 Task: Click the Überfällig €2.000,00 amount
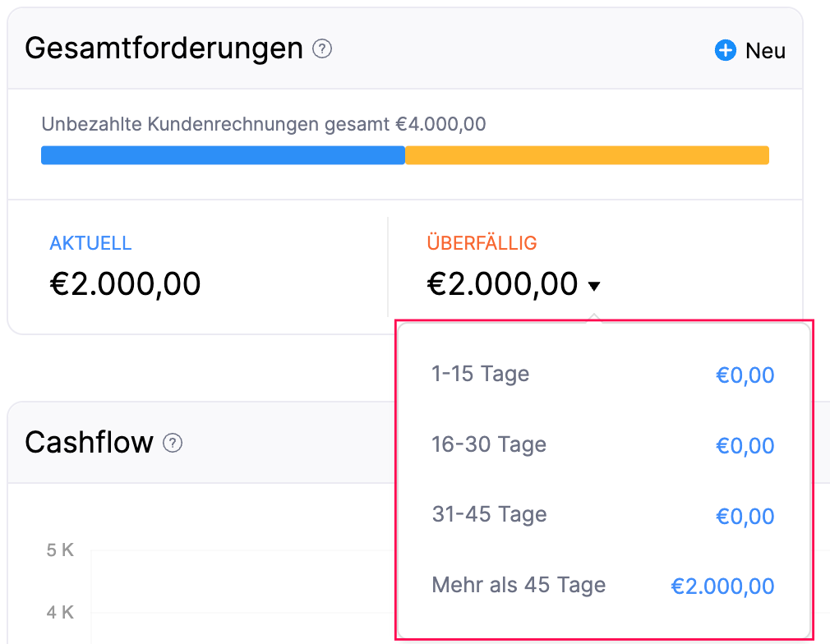click(502, 284)
